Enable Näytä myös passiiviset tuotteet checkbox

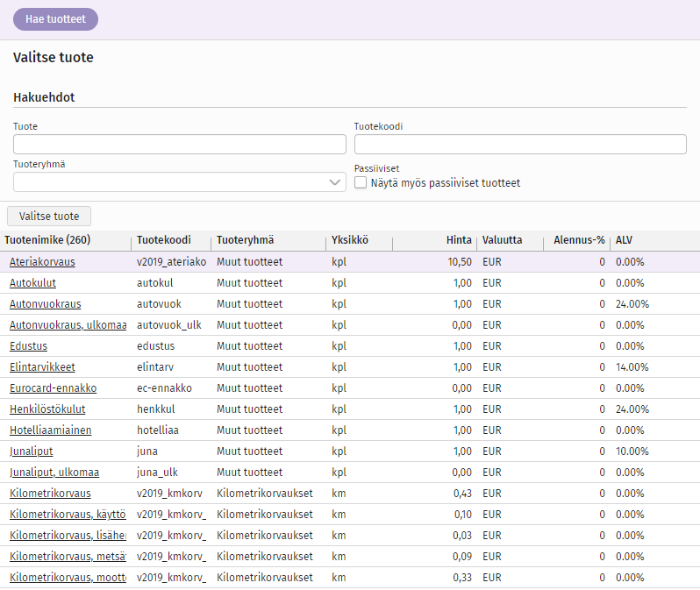tap(361, 183)
